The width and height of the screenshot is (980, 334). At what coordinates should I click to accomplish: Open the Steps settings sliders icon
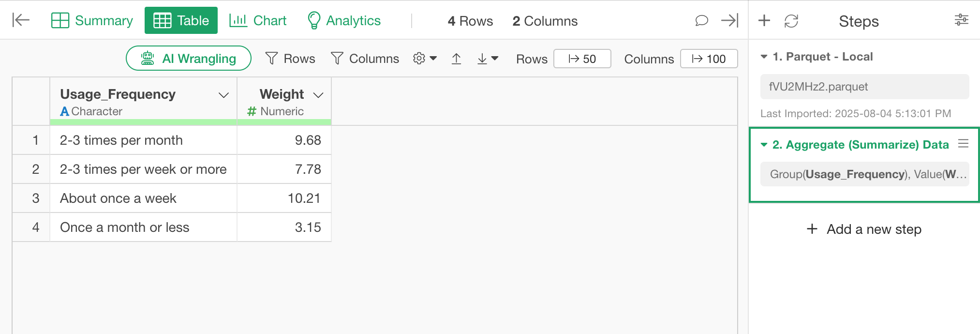[961, 20]
